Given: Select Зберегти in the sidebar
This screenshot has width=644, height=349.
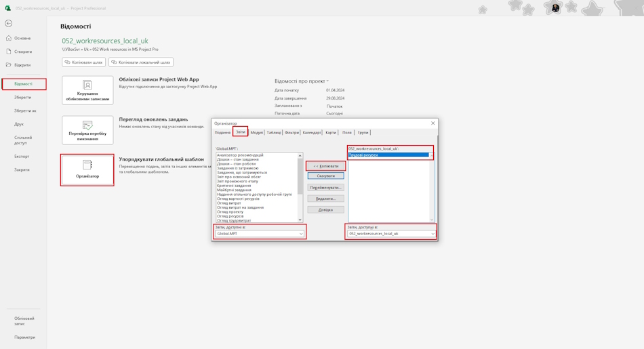Looking at the screenshot, I should (x=22, y=98).
